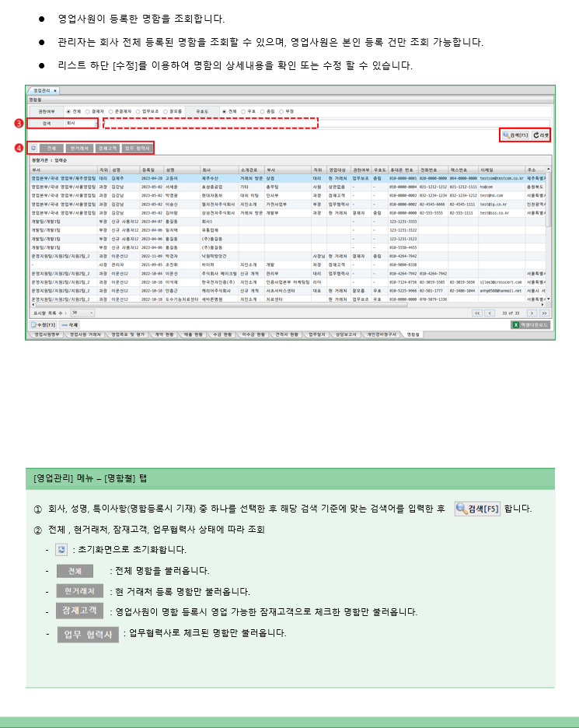Switch to the 견적서 현황 bottom tab
This screenshot has width=579, height=728.
pyautogui.click(x=286, y=334)
